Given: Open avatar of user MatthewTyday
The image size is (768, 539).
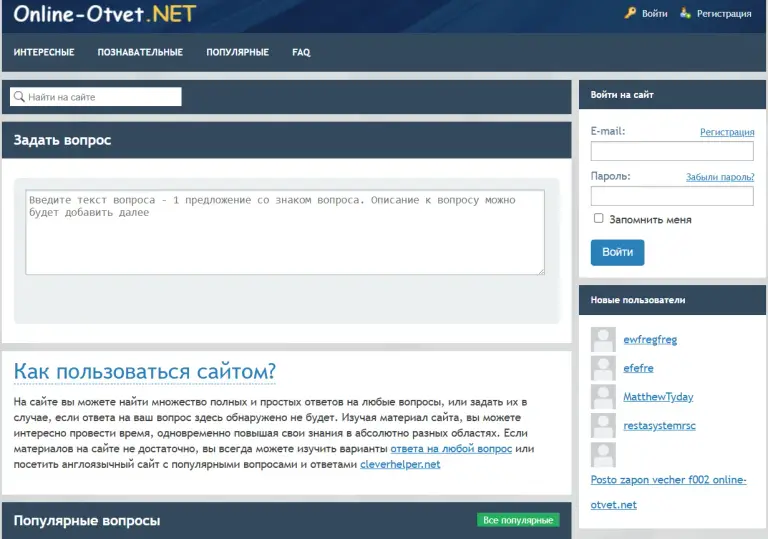Looking at the screenshot, I should (x=603, y=396).
